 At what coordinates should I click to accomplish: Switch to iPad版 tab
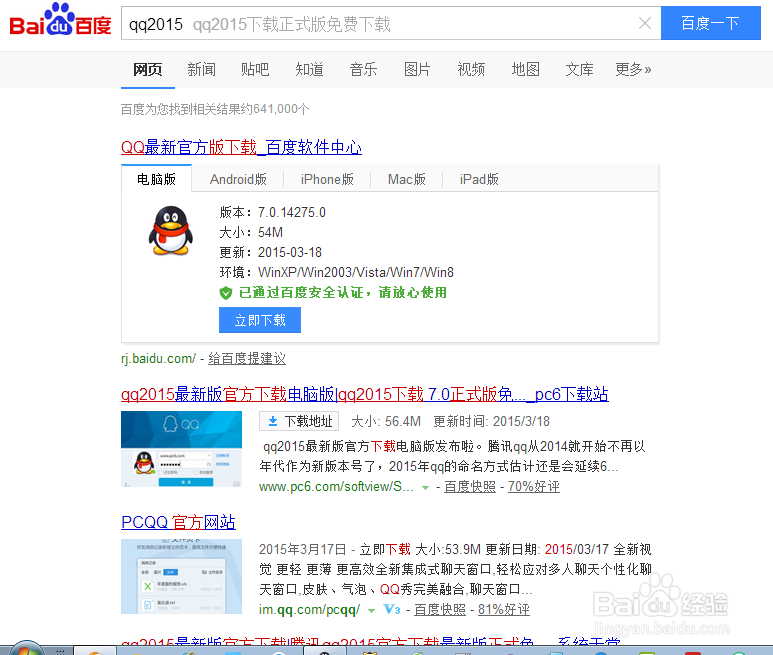[479, 179]
